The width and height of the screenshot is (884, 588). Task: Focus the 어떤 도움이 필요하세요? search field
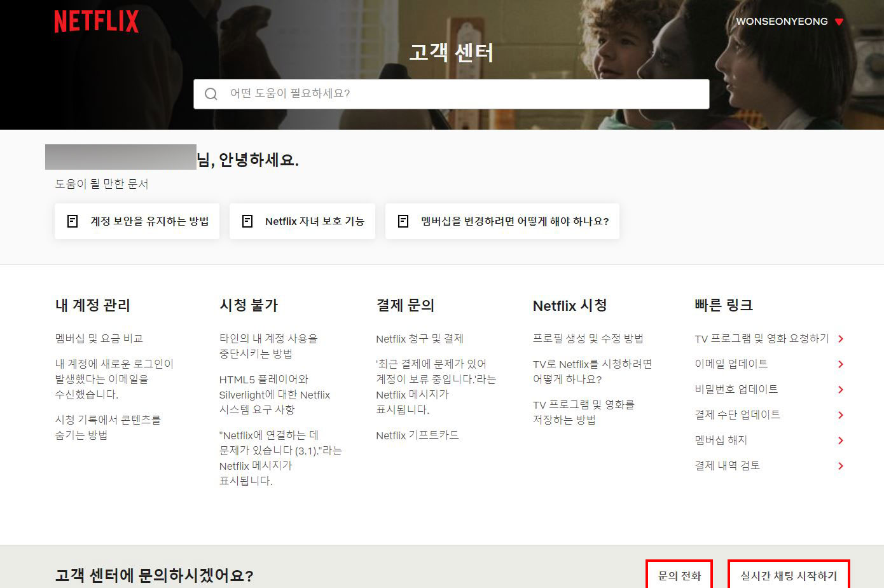coord(452,94)
